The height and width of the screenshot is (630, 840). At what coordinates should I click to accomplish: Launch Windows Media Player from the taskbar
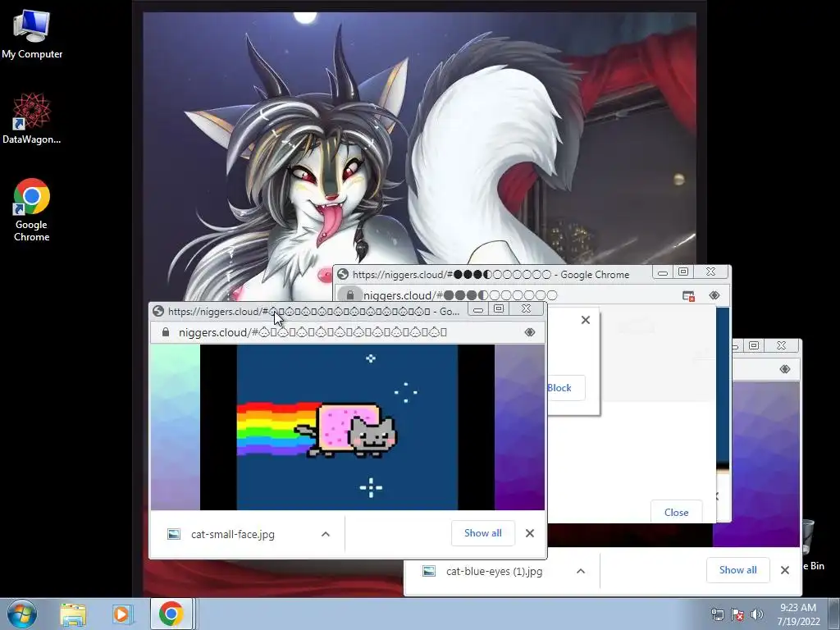pos(123,614)
